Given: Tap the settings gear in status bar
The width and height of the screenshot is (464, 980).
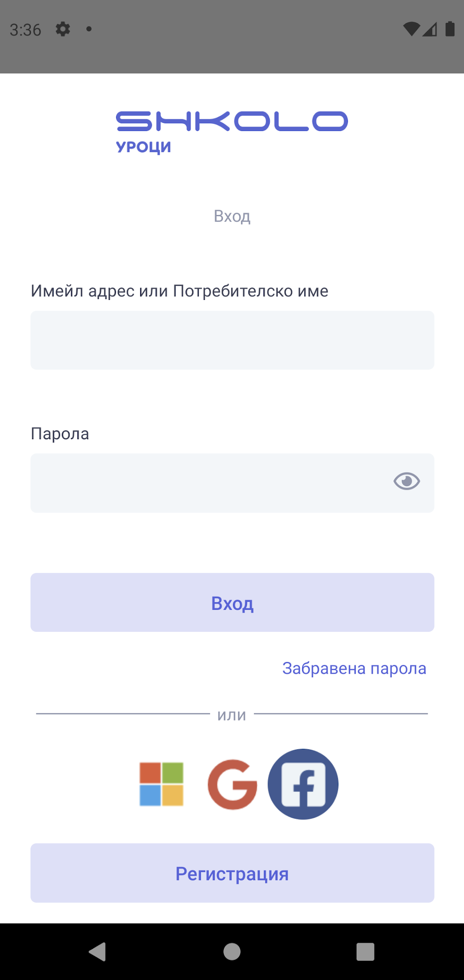Looking at the screenshot, I should pyautogui.click(x=63, y=29).
